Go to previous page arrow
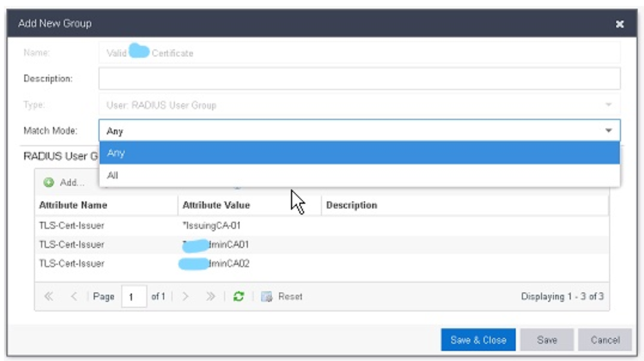 73,297
